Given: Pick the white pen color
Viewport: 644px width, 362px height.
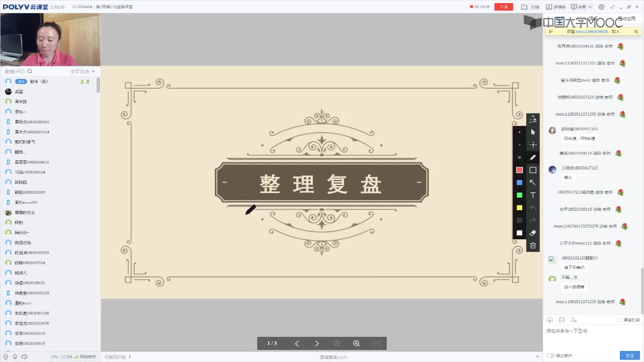Looking at the screenshot, I should 520,233.
